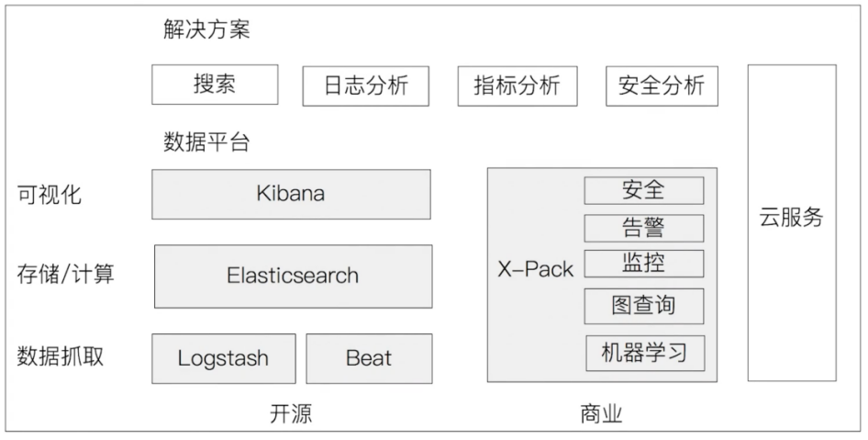Click the 搜索 solution box
The width and height of the screenshot is (868, 440).
(215, 85)
